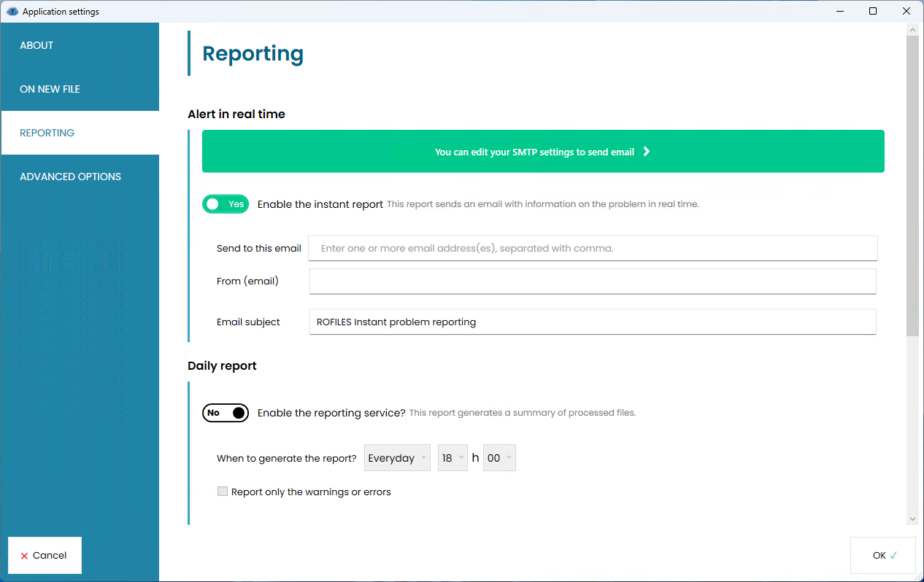
Task: Click the Cancel button
Action: coord(45,556)
